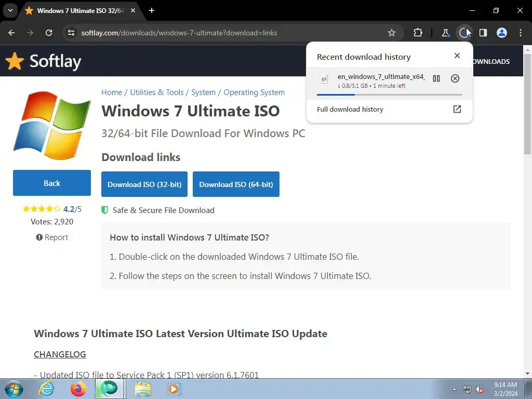Close the Windows 7 Ultimate ISO tab

133,10
